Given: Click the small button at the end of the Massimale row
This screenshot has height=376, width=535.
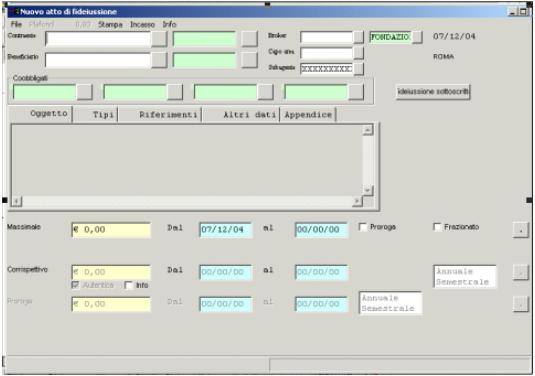Looking at the screenshot, I should click(x=521, y=230).
